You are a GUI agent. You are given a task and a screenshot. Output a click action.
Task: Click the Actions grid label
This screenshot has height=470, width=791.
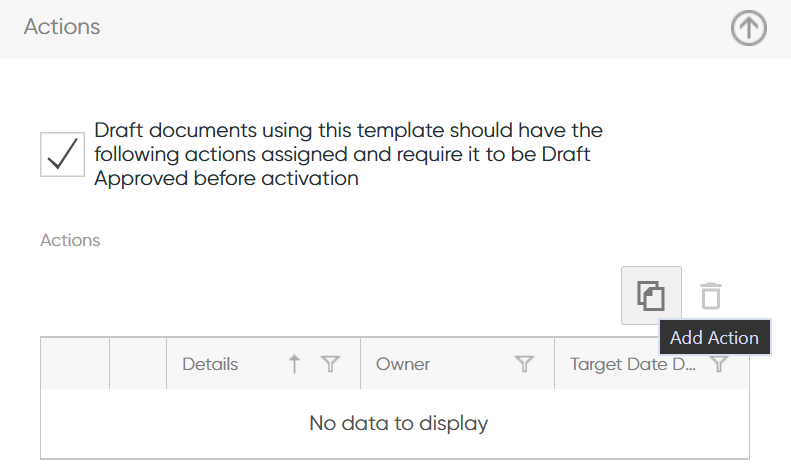tap(70, 240)
